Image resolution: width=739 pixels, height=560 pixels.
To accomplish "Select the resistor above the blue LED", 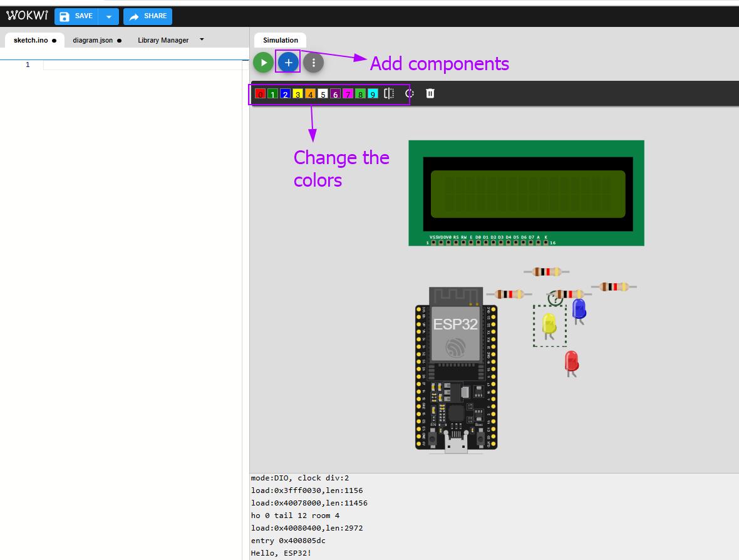I will point(570,294).
